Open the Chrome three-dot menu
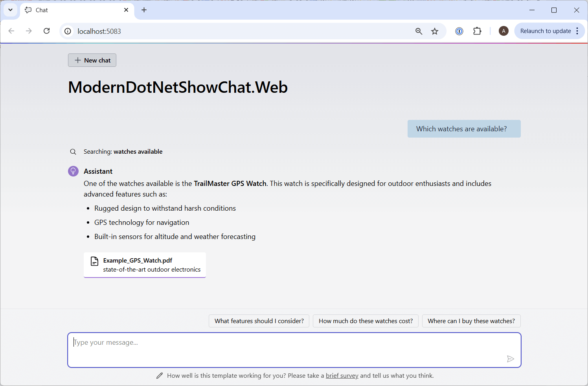Image resolution: width=588 pixels, height=386 pixels. tap(577, 31)
